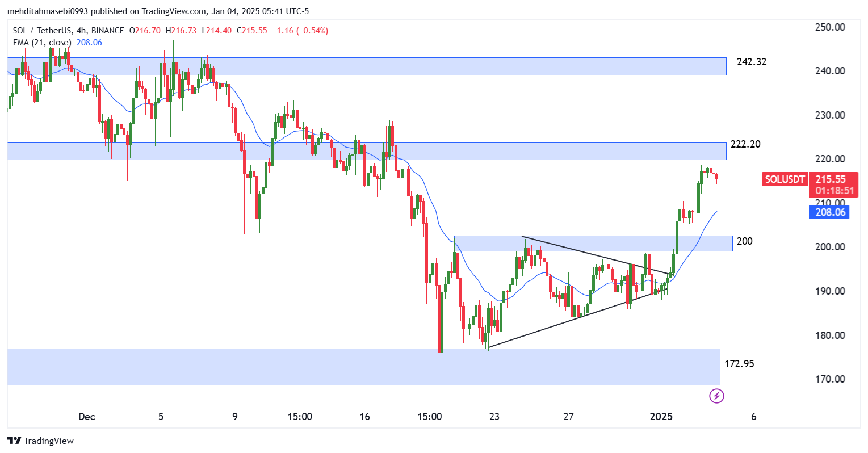Viewport: 868px width, 453px height.
Task: Click the EMA (21, close) indicator legend
Action: point(42,43)
